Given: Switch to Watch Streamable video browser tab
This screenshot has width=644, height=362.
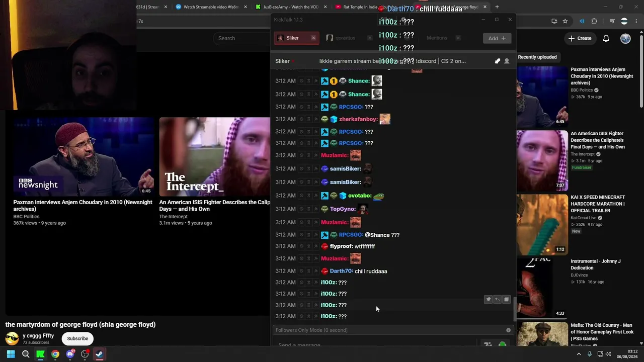Looking at the screenshot, I should click(x=211, y=7).
